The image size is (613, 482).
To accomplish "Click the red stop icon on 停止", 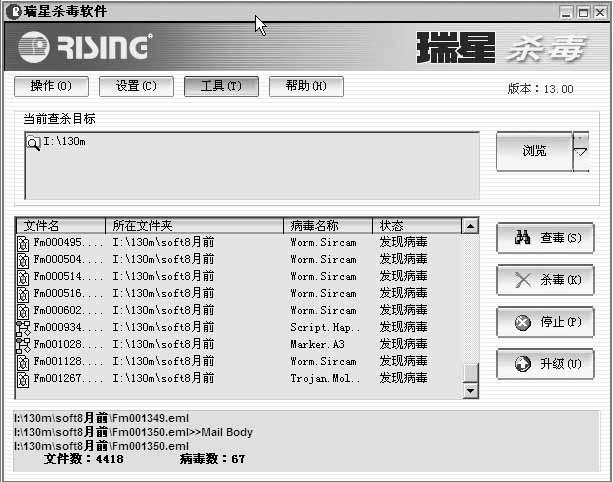I will point(523,323).
